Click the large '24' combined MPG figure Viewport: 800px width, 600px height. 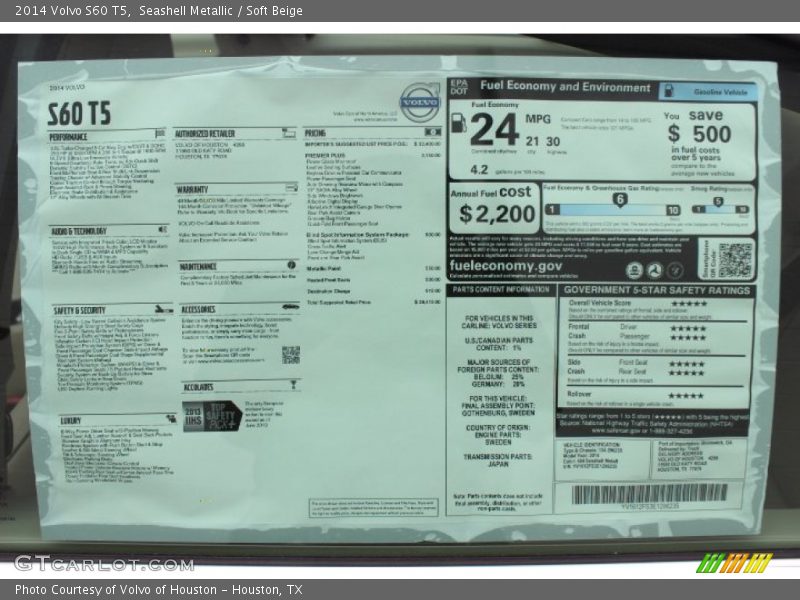click(x=494, y=130)
